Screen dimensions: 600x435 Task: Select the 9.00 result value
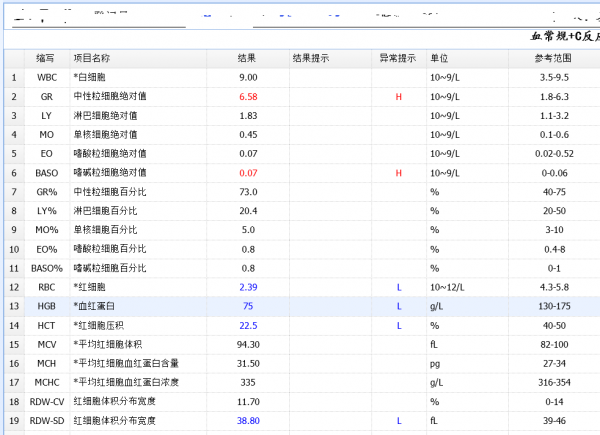coord(248,77)
